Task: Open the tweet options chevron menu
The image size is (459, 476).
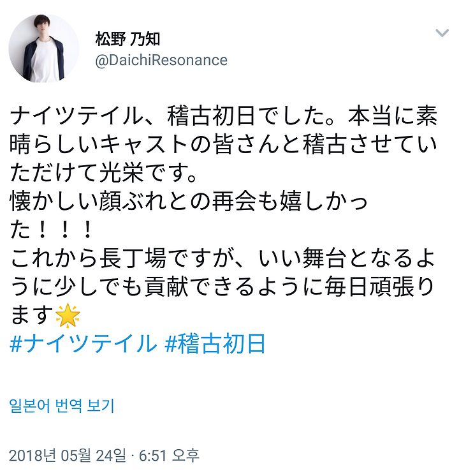Action: point(442,33)
